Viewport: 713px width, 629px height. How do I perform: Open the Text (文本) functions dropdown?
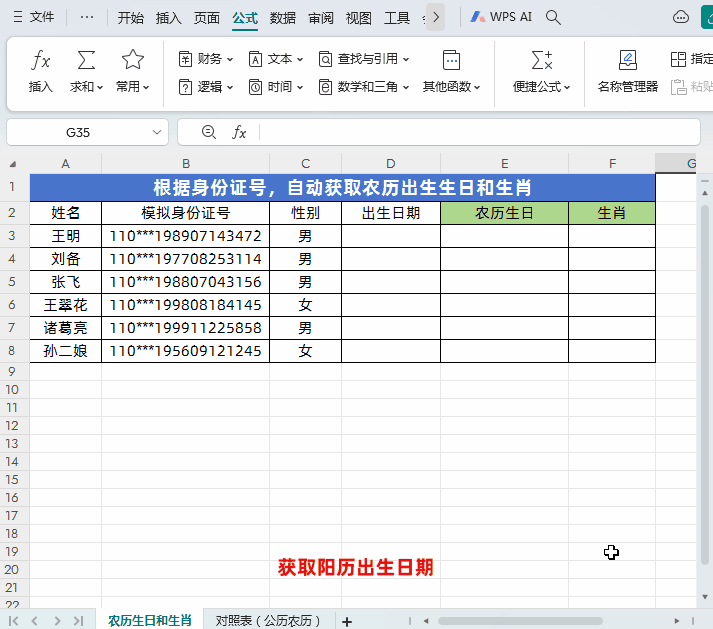(x=277, y=59)
